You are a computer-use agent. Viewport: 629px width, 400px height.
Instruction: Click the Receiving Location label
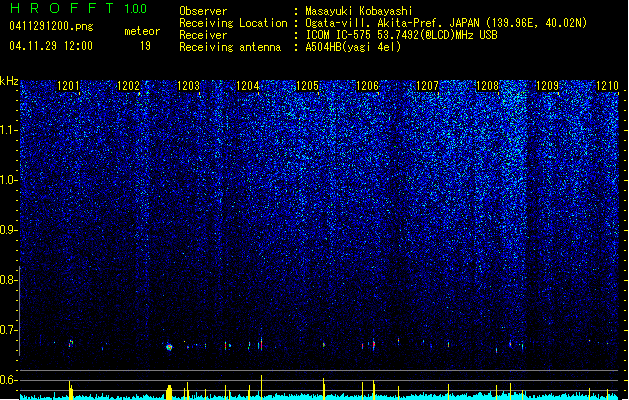233,23
